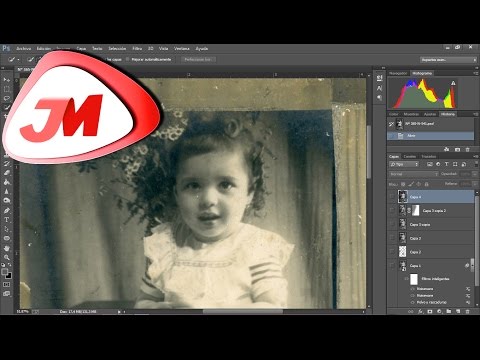Screen dimensions: 480x360
Task: Toggle visibility of Capa 4 layer
Action: pos(392,197)
